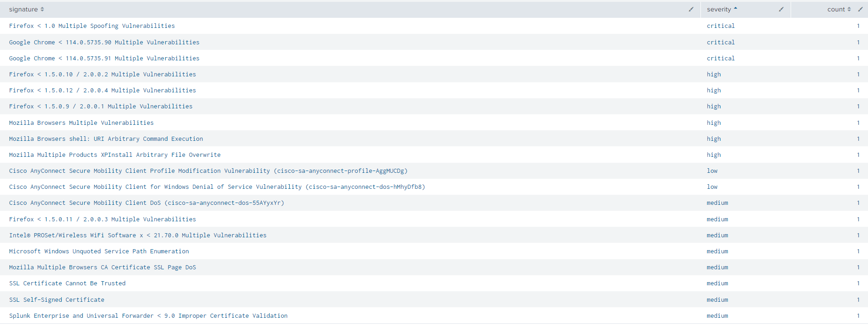868x326 pixels.
Task: Click the pencil edit icon for signature column
Action: [691, 9]
